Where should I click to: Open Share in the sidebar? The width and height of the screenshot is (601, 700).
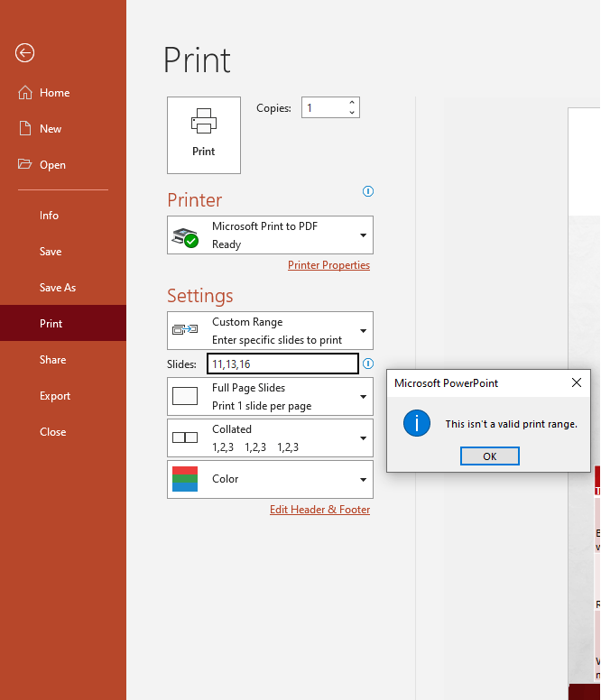click(x=63, y=359)
